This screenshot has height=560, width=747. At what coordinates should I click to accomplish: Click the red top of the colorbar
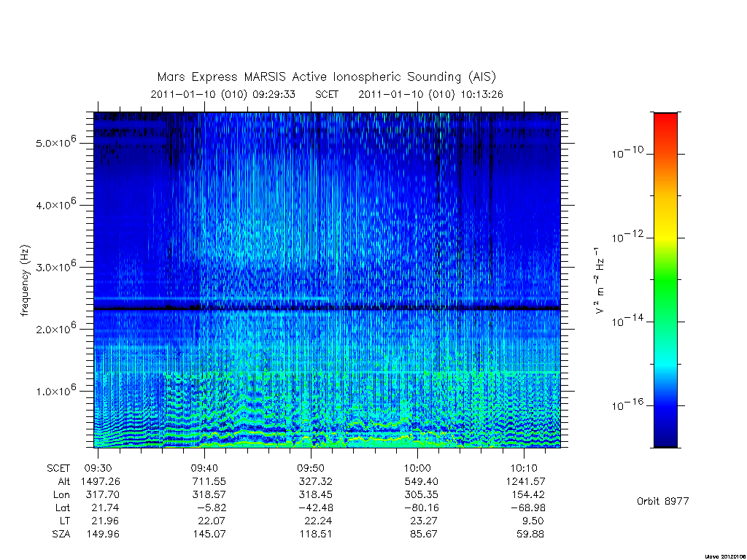665,122
